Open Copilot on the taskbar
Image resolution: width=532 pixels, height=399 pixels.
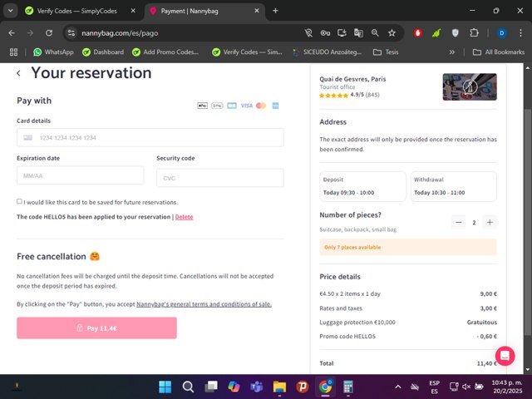[x=234, y=387]
